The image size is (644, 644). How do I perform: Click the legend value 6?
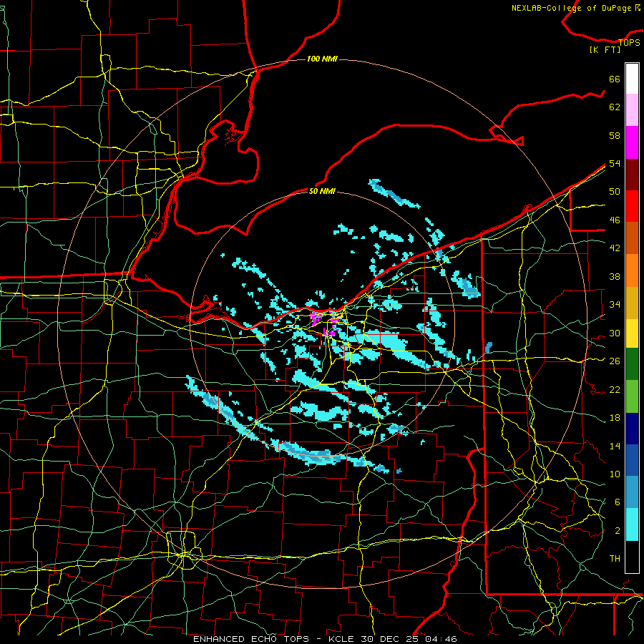pos(617,502)
